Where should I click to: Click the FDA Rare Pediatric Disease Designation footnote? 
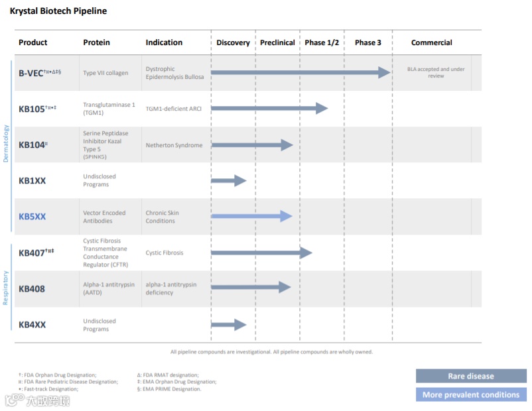pyautogui.click(x=68, y=382)
